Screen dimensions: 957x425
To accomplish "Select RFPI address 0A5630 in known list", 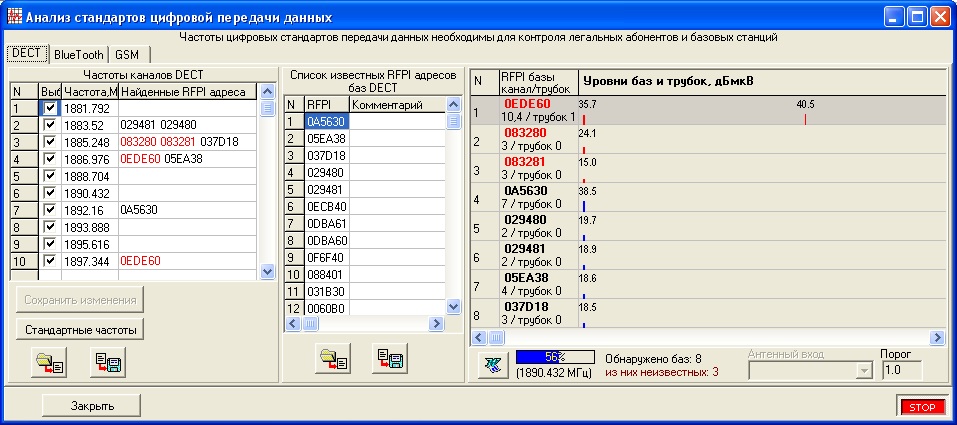I will pyautogui.click(x=325, y=121).
